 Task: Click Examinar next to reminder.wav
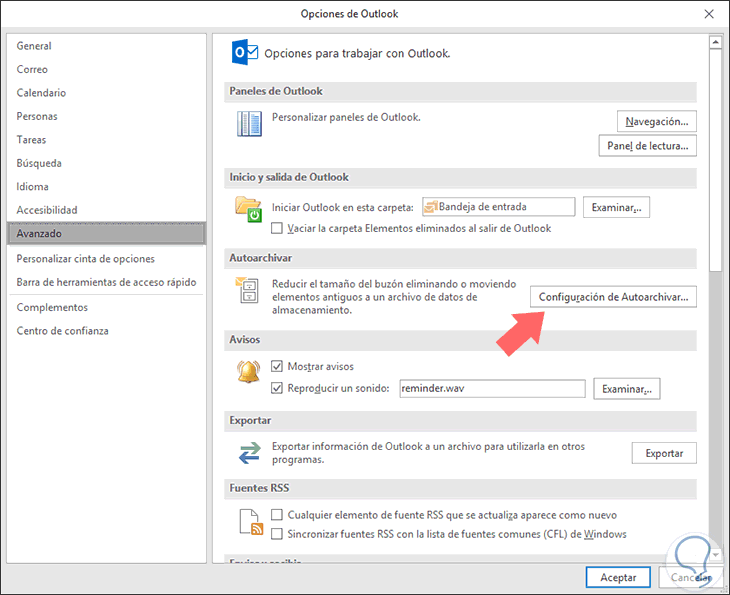tap(627, 389)
